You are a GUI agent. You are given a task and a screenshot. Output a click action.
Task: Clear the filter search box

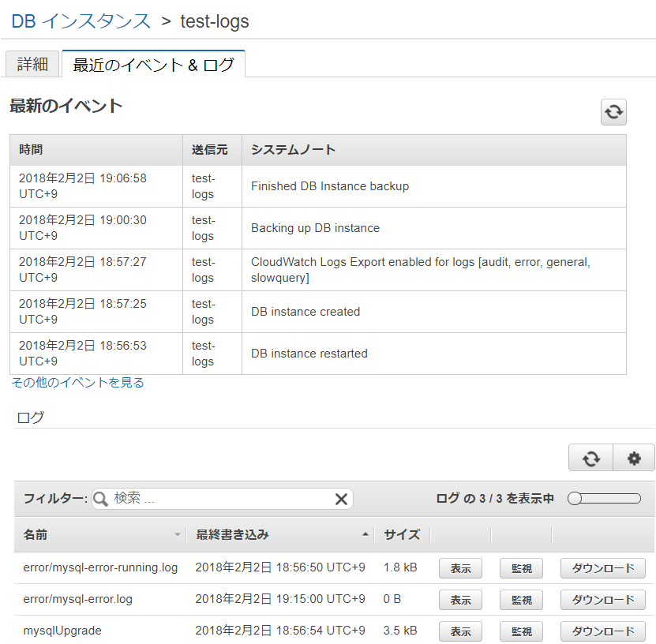tap(341, 499)
